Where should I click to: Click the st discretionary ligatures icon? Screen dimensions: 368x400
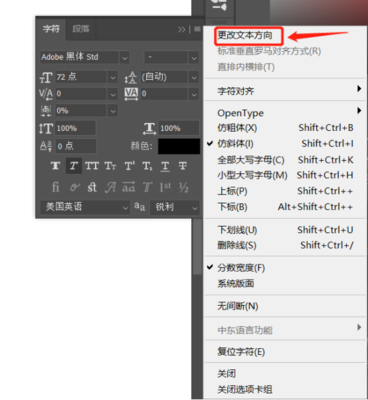(x=92, y=187)
